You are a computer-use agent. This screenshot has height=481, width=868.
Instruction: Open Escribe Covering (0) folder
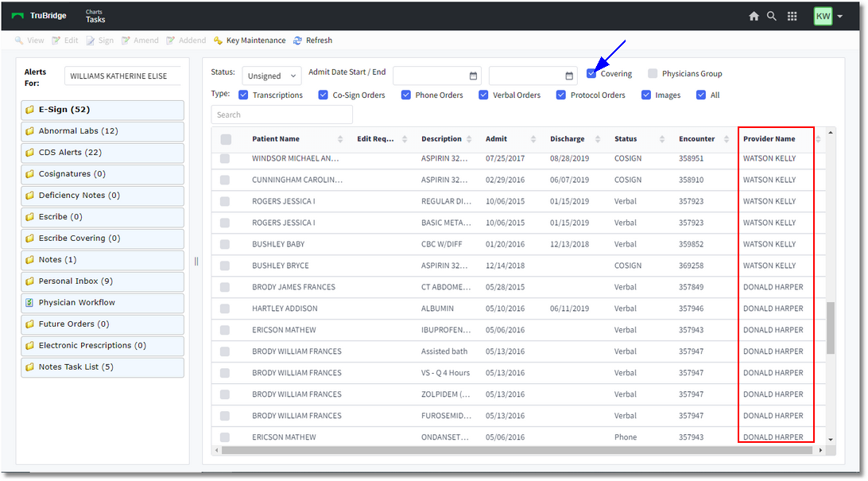click(x=103, y=239)
